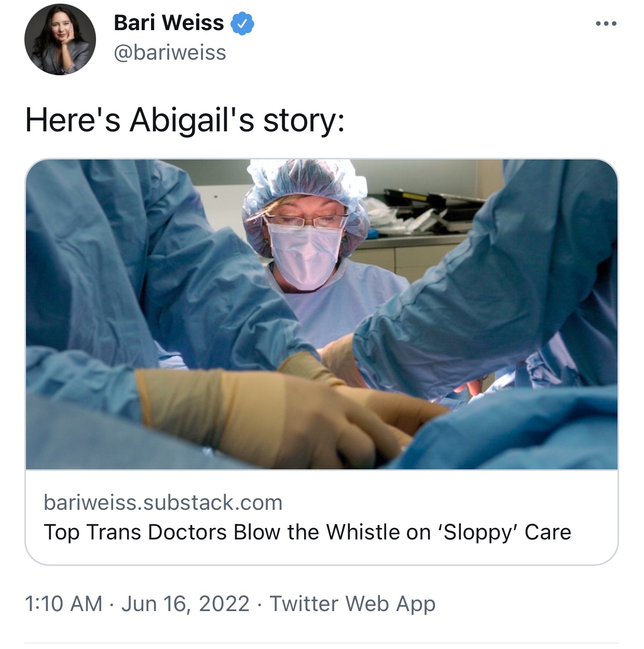
Task: Open the three-dot more options menu
Action: (606, 23)
